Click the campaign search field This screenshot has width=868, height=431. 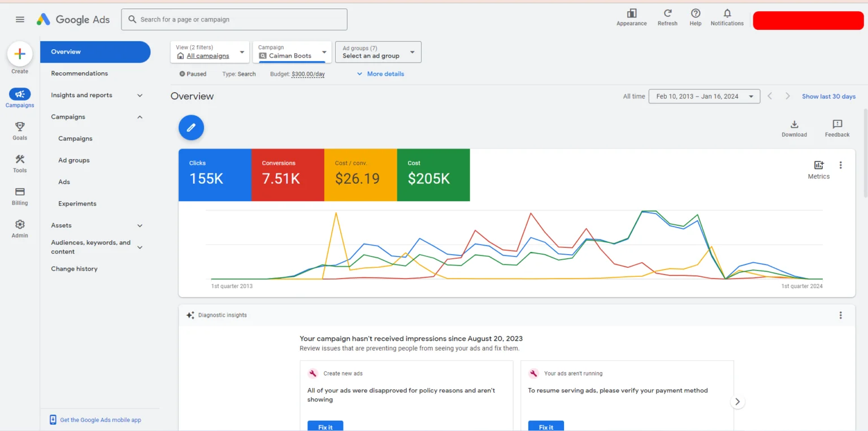click(234, 19)
